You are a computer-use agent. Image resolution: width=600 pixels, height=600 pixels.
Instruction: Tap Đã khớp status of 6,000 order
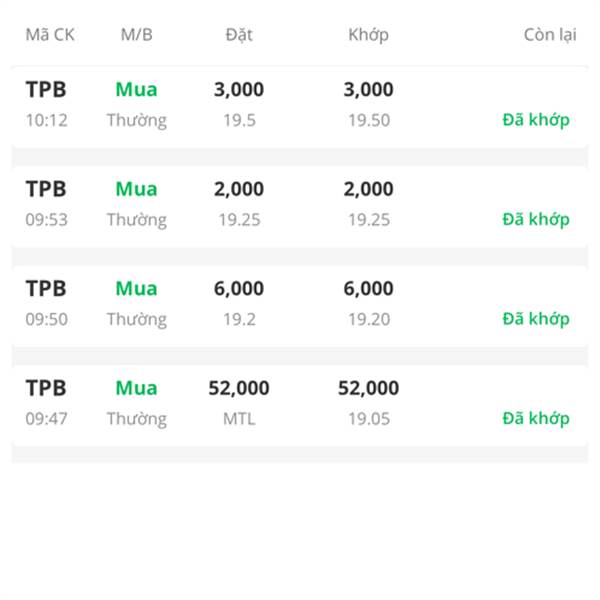(536, 319)
